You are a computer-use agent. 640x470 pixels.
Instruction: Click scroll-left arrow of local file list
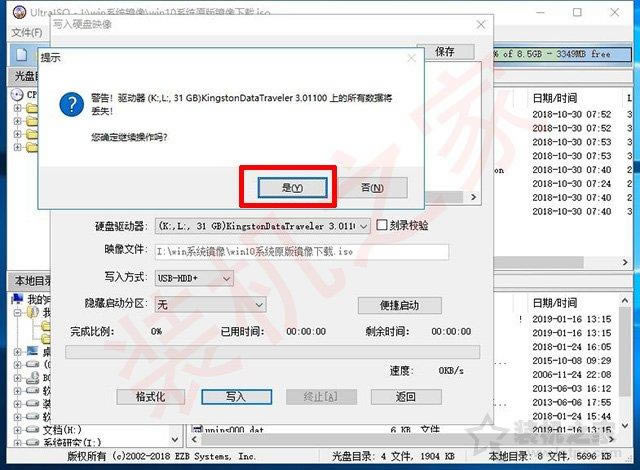click(195, 439)
